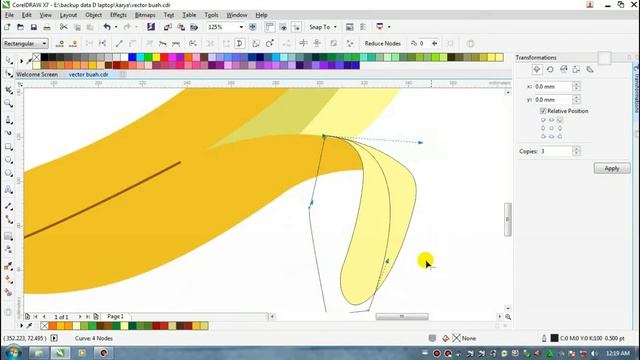Toggle the Show Guidelines button
The width and height of the screenshot is (640, 360).
[296, 27]
